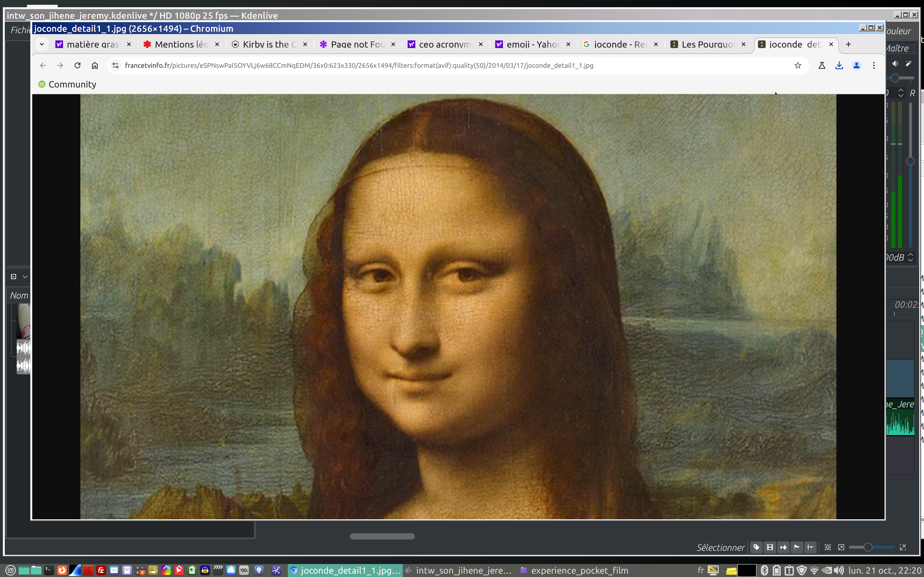
Task: Open Chromium three-dot menu
Action: pos(874,65)
